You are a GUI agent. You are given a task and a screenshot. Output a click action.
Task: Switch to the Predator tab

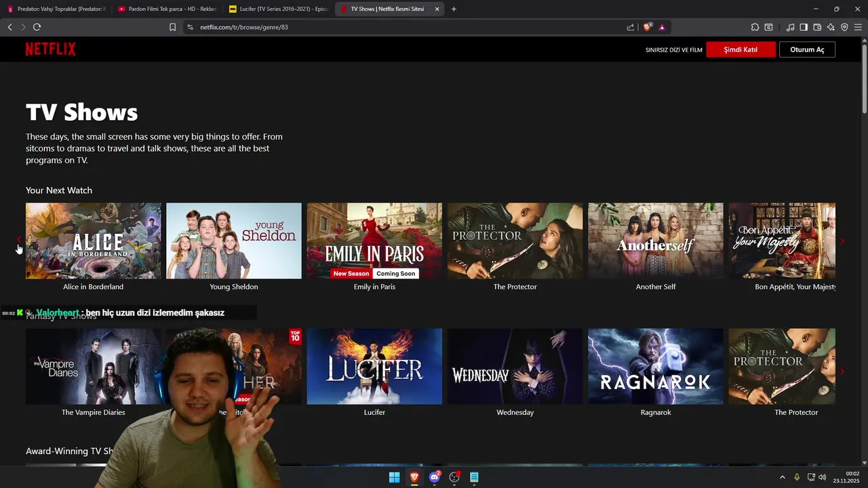pyautogui.click(x=56, y=9)
